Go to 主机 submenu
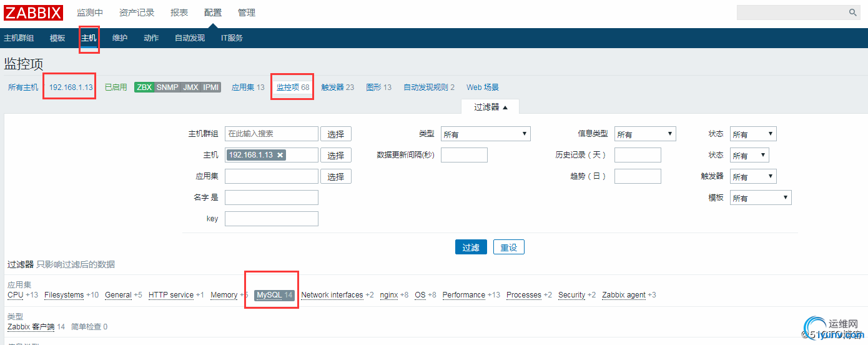Image resolution: width=868 pixels, height=345 pixels. pyautogui.click(x=89, y=38)
